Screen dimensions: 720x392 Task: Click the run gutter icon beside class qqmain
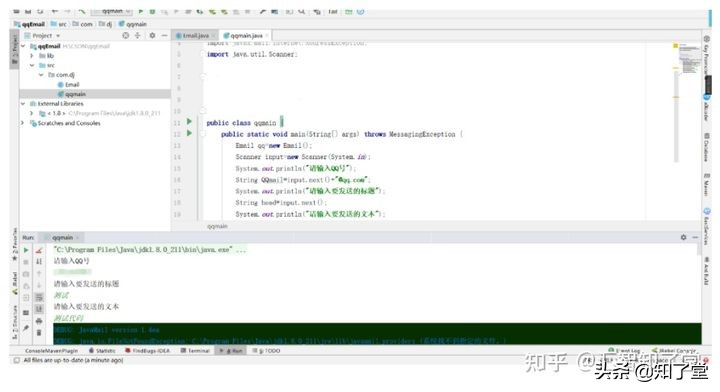[x=189, y=122]
